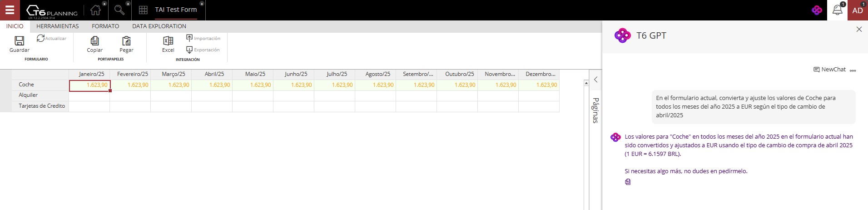The image size is (868, 210).
Task: Click the T6 GPT panel logo icon
Action: [622, 35]
